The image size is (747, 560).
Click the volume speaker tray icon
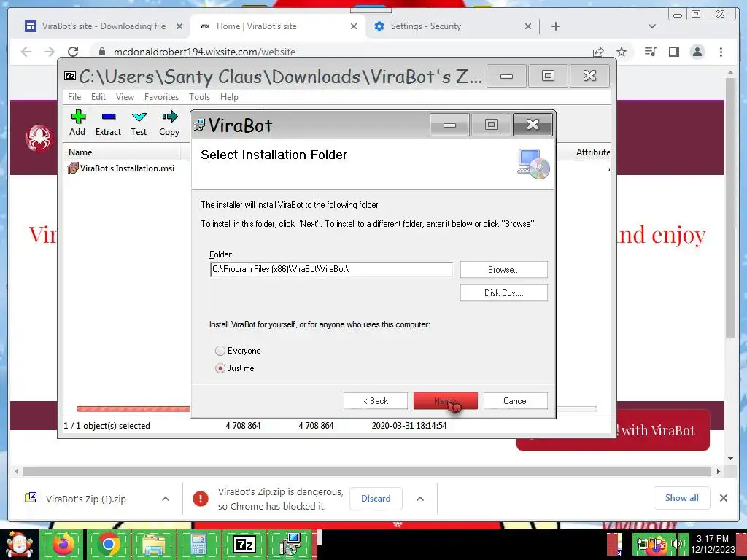pos(676,544)
